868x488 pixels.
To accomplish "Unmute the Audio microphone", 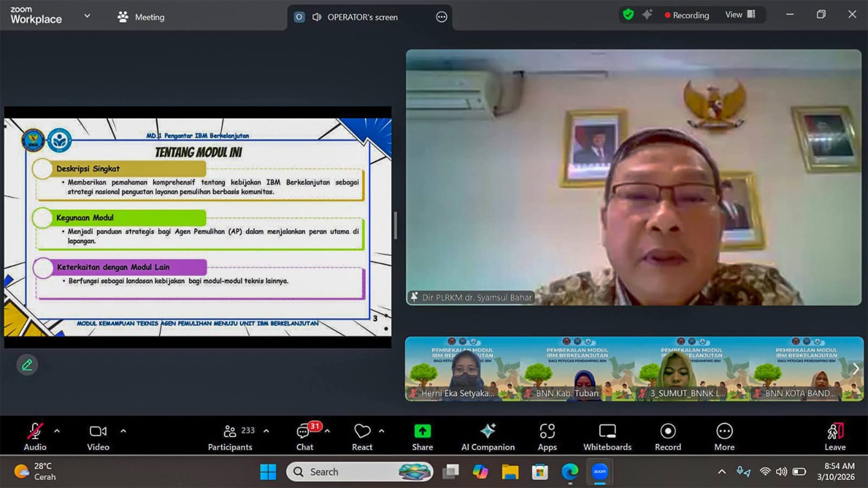I will 35,431.
